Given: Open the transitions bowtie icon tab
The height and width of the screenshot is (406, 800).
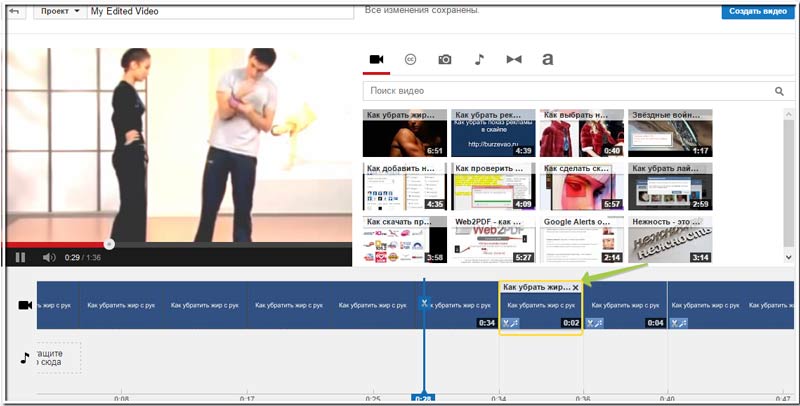Looking at the screenshot, I should [514, 60].
